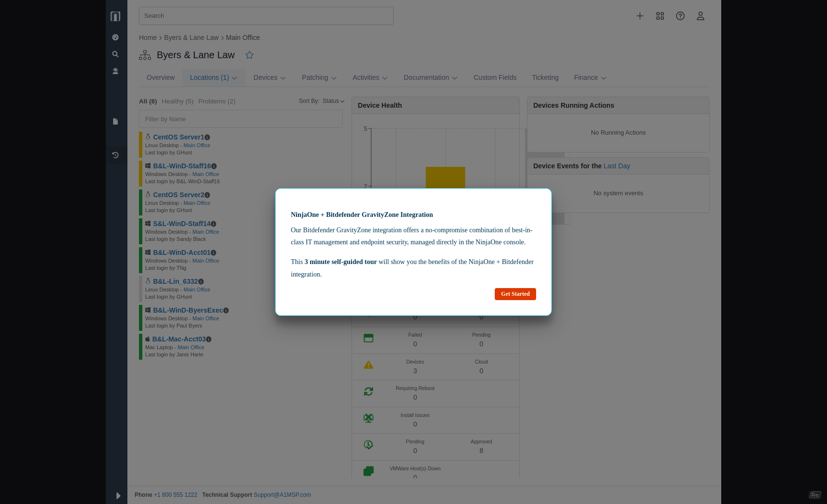Click the Filter by Name field
The image size is (827, 504).
(240, 119)
